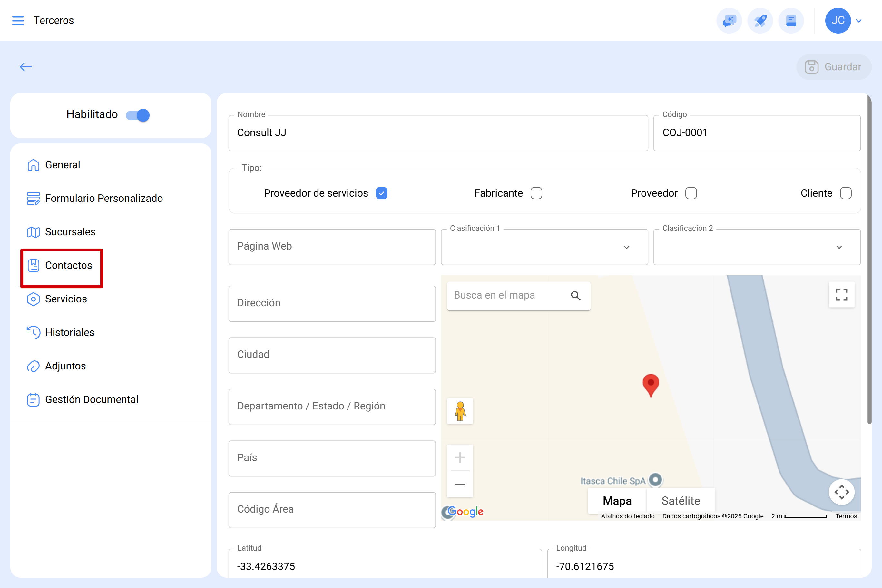Click the Gestión Documental calendar icon
This screenshot has height=588, width=882.
click(33, 400)
